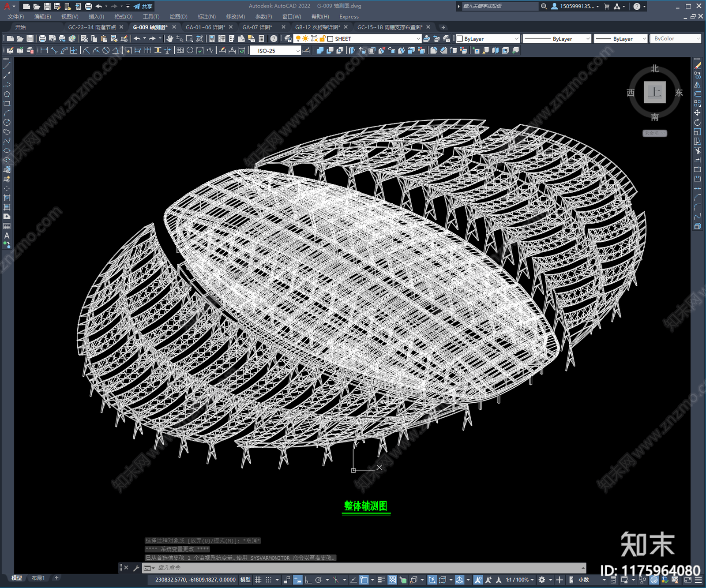Select the Hatch tool in draw toolbar

point(7,198)
